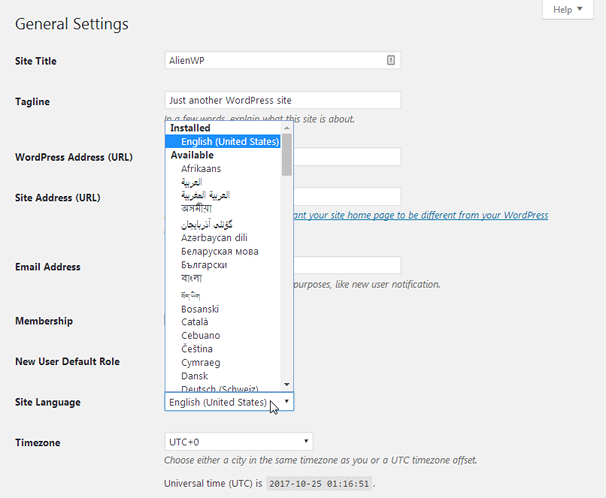This screenshot has height=498, width=606.
Task: Click the Membership label
Action: [x=44, y=321]
